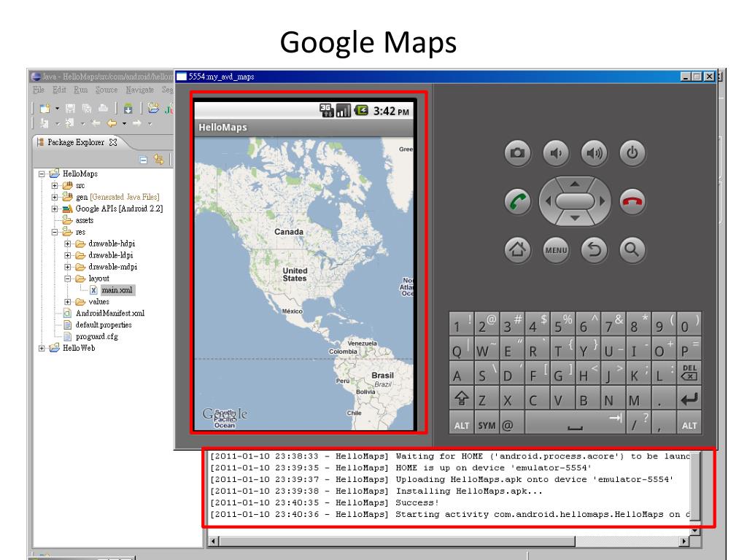Select the assets folder
747x560 pixels.
coord(85,220)
